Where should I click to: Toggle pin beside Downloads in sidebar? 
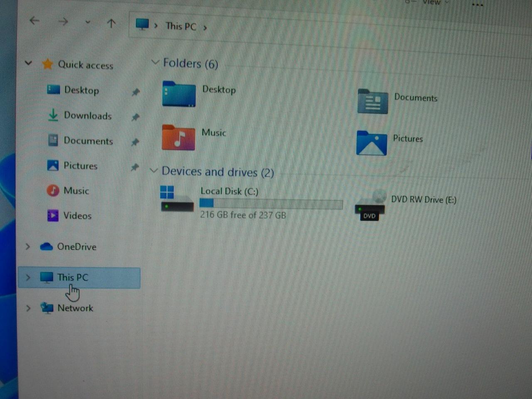(x=135, y=117)
